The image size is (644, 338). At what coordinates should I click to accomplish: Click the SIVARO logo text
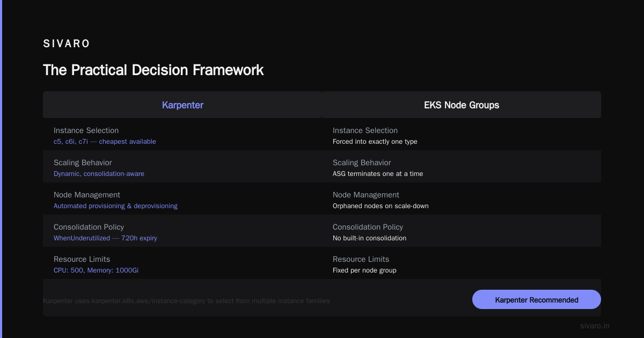tap(67, 44)
